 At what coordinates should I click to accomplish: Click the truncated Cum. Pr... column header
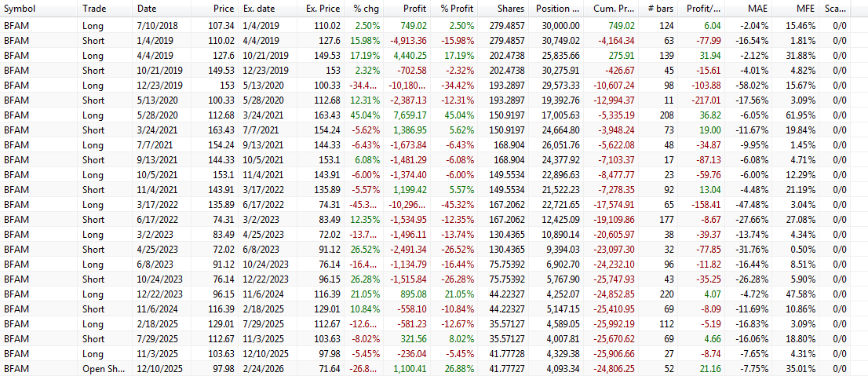coord(611,9)
